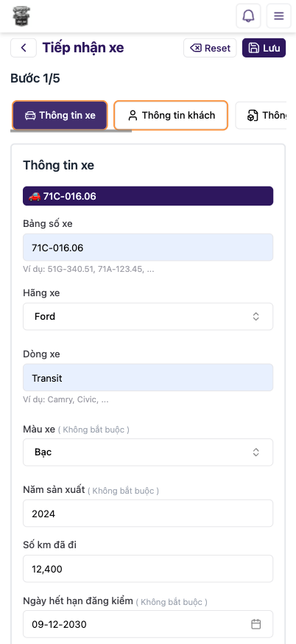Open the notifications bell icon
This screenshot has height=644, width=296.
[248, 16]
